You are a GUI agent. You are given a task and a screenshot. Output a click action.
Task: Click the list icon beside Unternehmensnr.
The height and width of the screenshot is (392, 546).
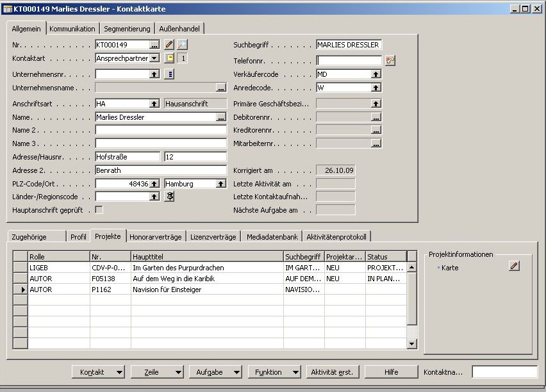169,74
